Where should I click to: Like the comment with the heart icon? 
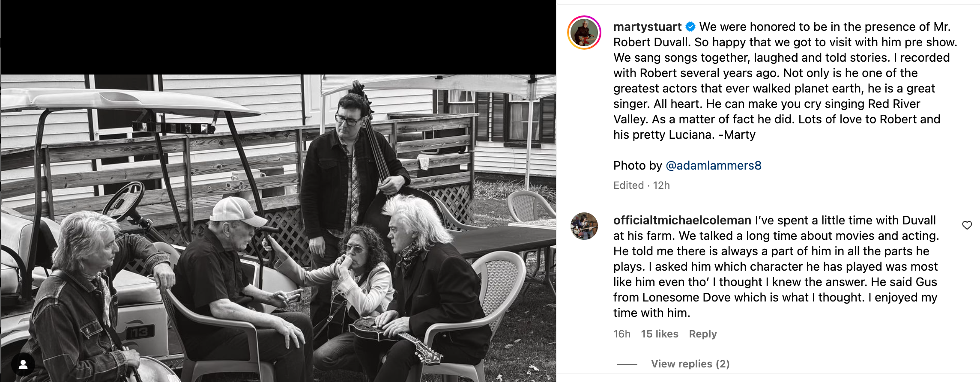pos(967,225)
